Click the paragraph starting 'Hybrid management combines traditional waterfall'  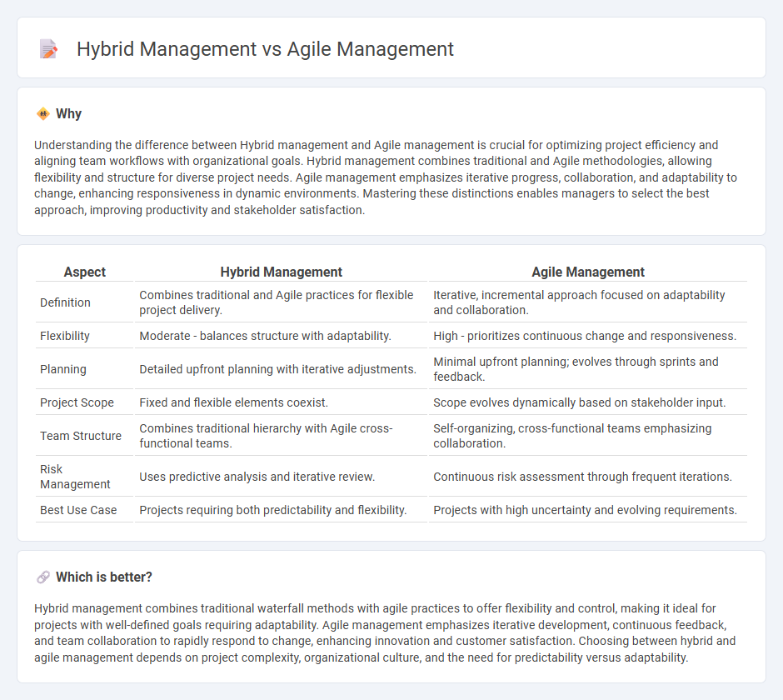[x=385, y=632]
